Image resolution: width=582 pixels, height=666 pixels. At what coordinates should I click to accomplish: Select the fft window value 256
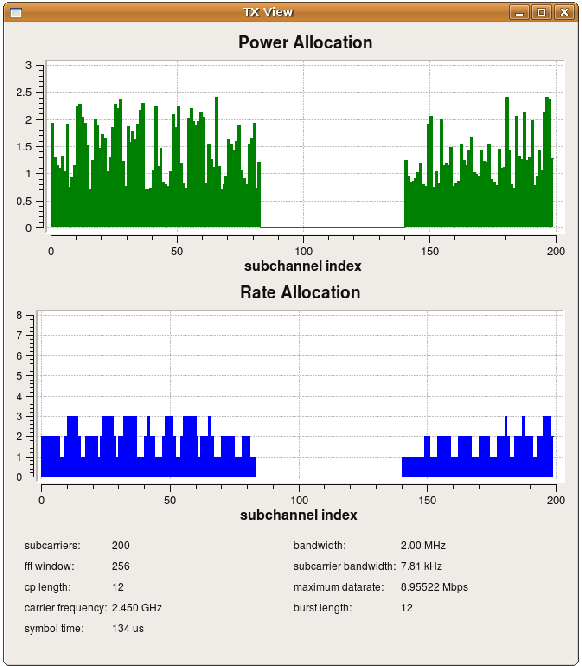(121, 566)
